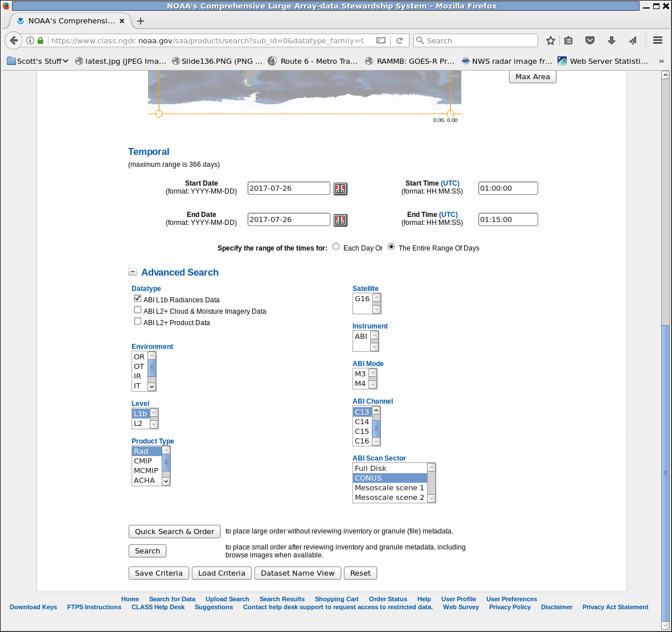
Task: Show bookmarks list icon in toolbar
Action: [x=568, y=40]
